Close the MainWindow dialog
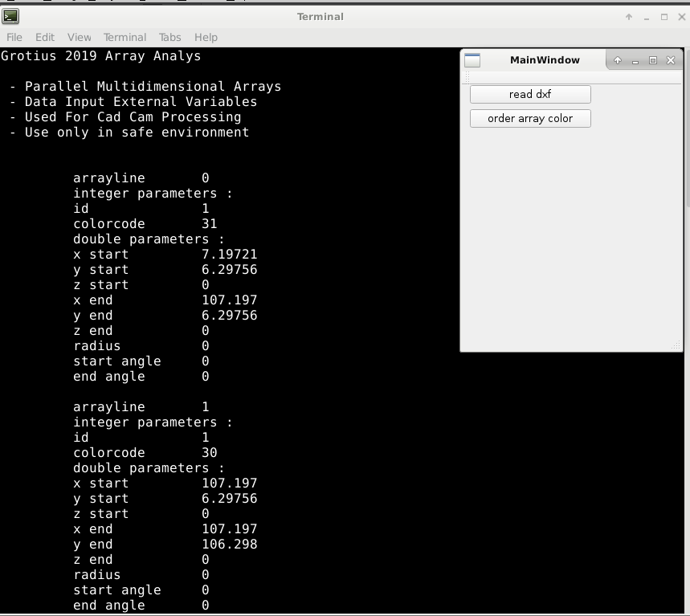This screenshot has height=616, width=690. 671,60
